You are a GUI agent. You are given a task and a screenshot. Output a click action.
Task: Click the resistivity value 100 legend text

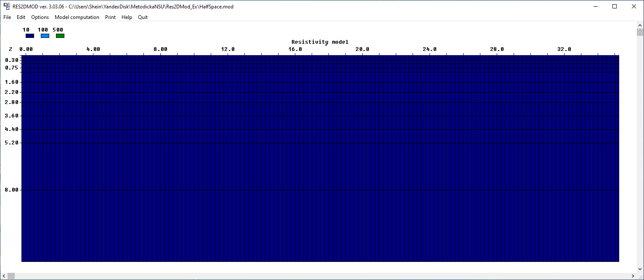point(43,30)
